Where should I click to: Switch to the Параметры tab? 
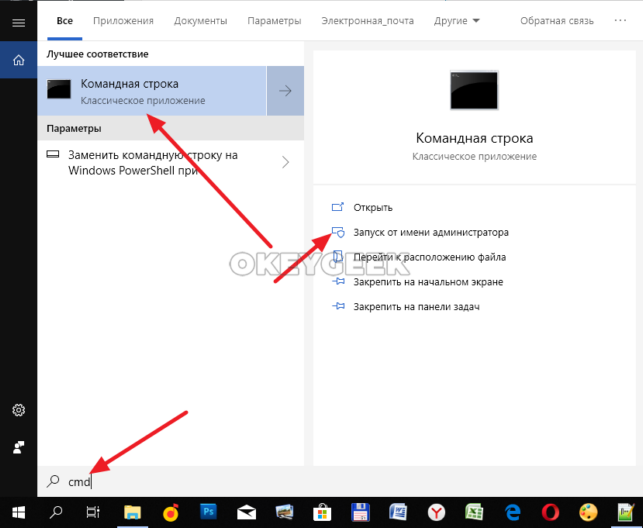[274, 21]
